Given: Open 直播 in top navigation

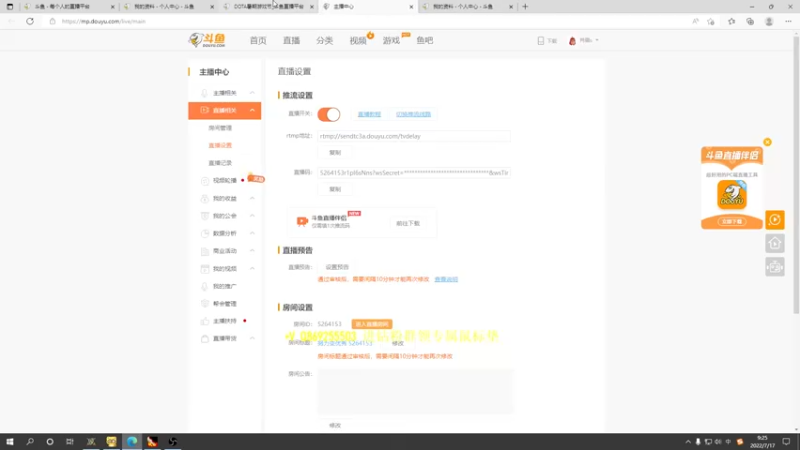Looking at the screenshot, I should point(291,40).
